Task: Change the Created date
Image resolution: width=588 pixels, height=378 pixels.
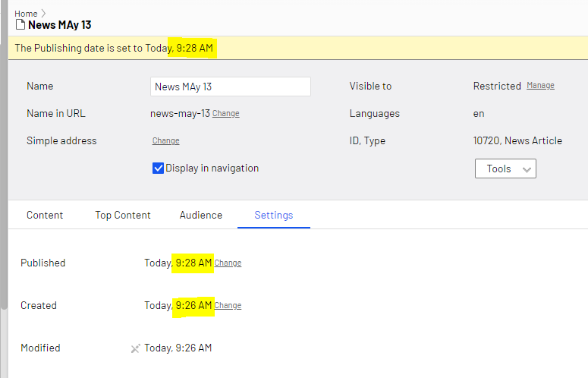Action: coord(228,306)
